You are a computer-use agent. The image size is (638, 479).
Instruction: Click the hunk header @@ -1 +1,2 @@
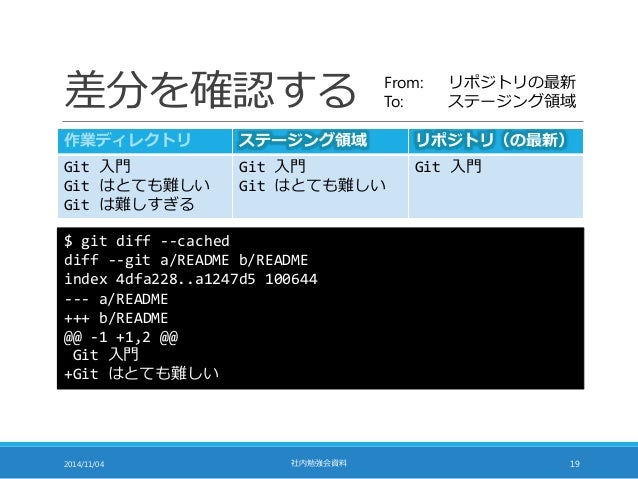[x=121, y=337]
